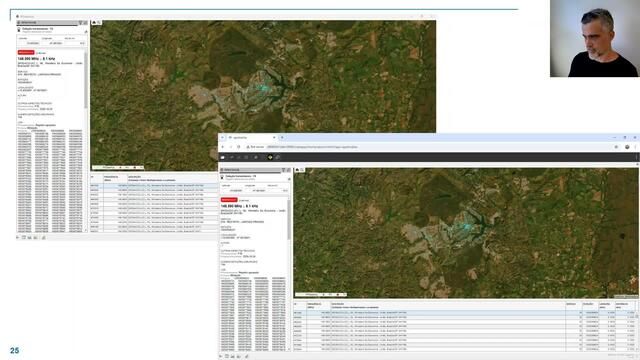The image size is (640, 360).
Task: Click the lower side panel vertical scrollbar
Action: click(289, 220)
